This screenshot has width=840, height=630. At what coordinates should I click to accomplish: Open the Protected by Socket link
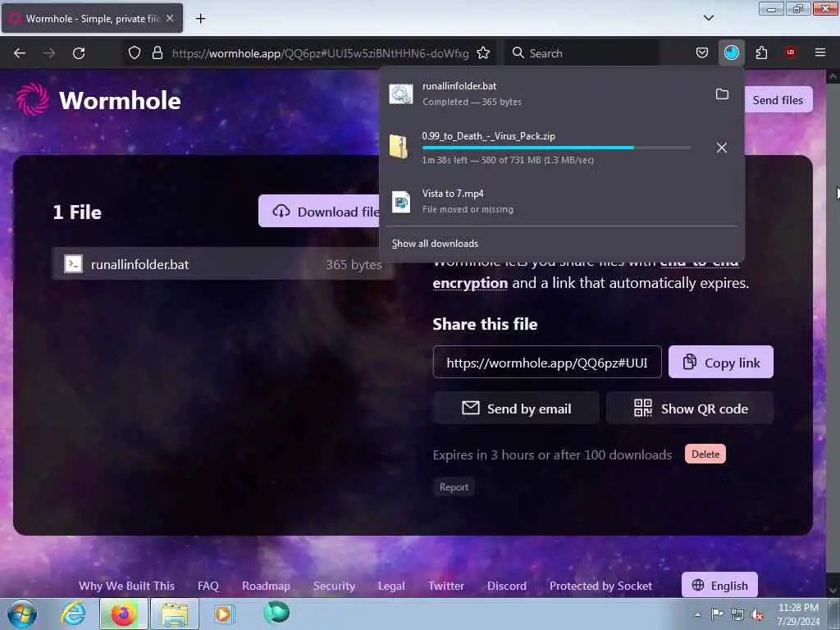[600, 586]
